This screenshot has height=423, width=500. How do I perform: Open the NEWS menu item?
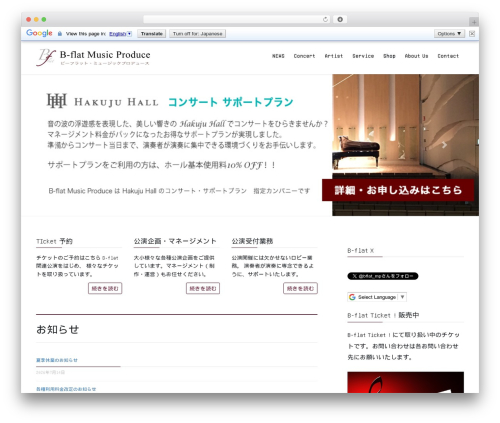click(x=278, y=56)
